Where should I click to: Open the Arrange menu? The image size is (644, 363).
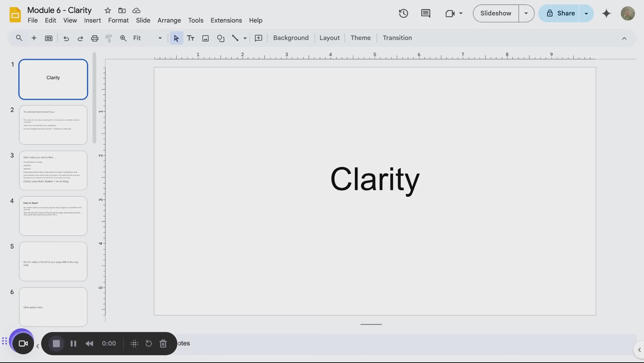pyautogui.click(x=169, y=21)
